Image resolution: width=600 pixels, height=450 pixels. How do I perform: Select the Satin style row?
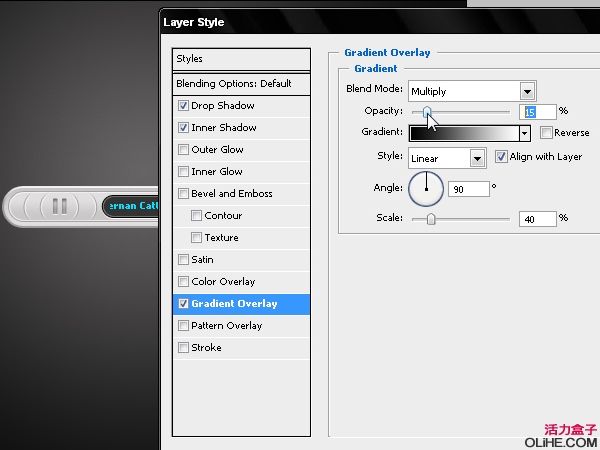pyautogui.click(x=241, y=260)
